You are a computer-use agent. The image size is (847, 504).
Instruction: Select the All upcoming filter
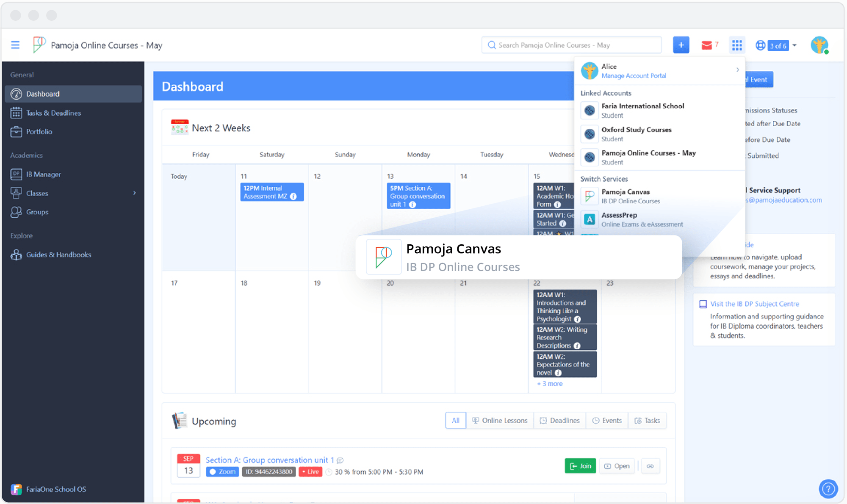pos(456,421)
